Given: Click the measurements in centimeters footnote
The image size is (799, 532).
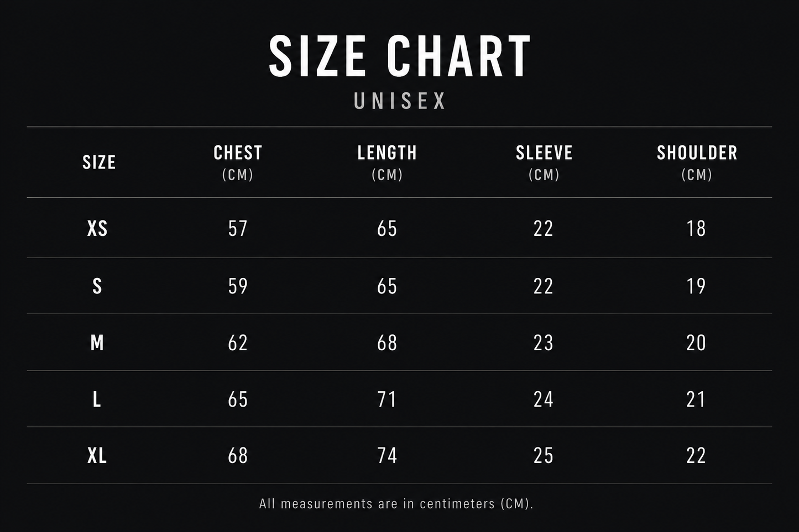Looking at the screenshot, I should 396,504.
